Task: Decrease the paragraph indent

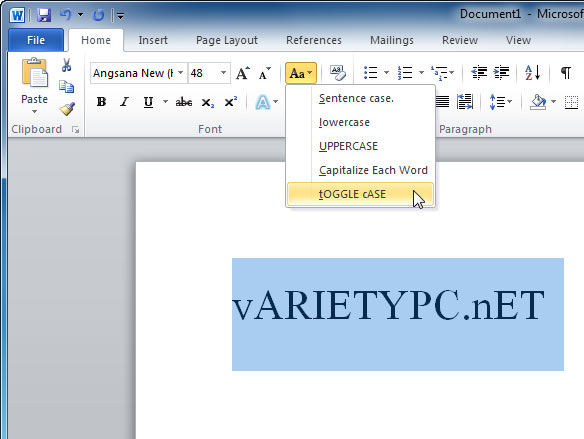Action: [479, 73]
